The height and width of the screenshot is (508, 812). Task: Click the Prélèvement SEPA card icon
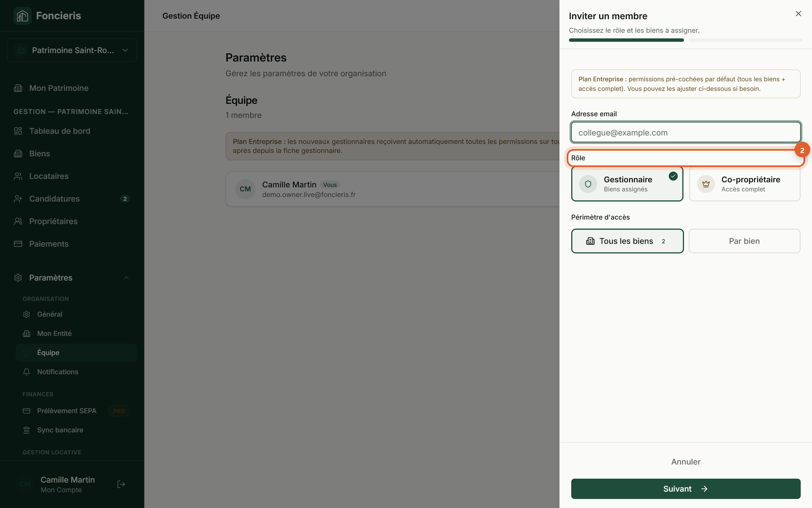pos(27,411)
